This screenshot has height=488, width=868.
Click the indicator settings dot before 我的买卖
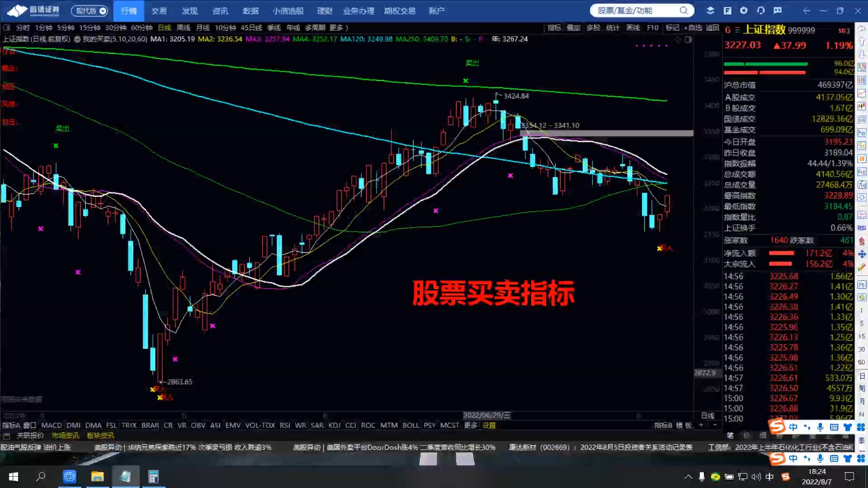77,39
